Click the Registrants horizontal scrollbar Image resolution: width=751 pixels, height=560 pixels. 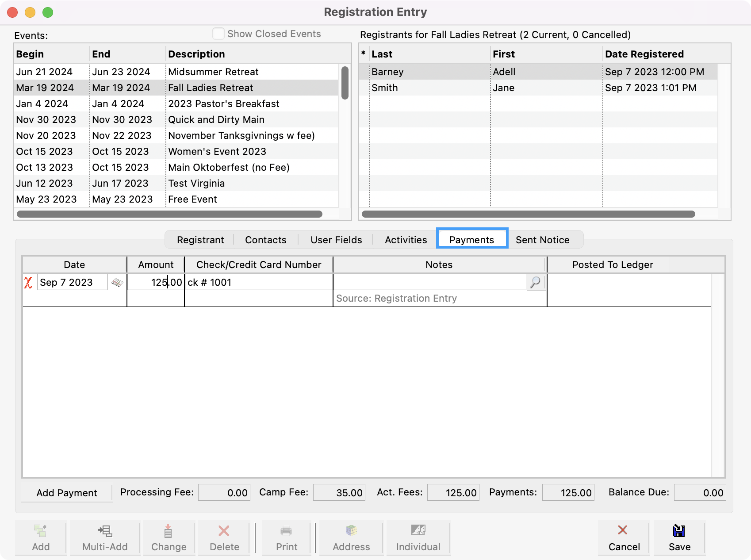[x=529, y=214]
